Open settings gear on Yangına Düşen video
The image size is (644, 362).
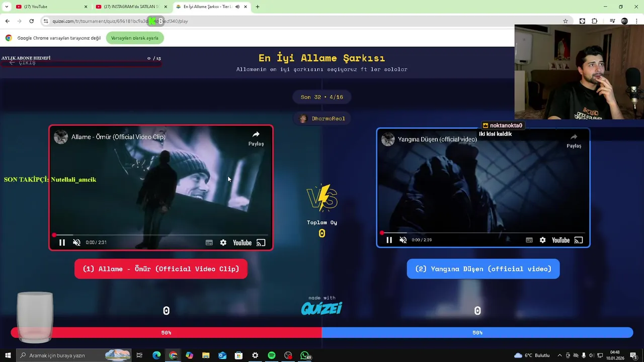tap(542, 240)
